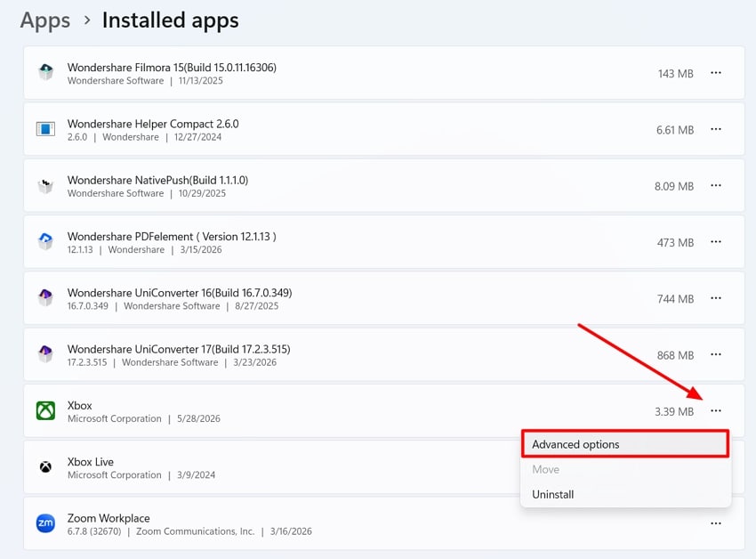Choose Advanced options from the Xbox menu
This screenshot has width=756, height=559.
pos(625,444)
